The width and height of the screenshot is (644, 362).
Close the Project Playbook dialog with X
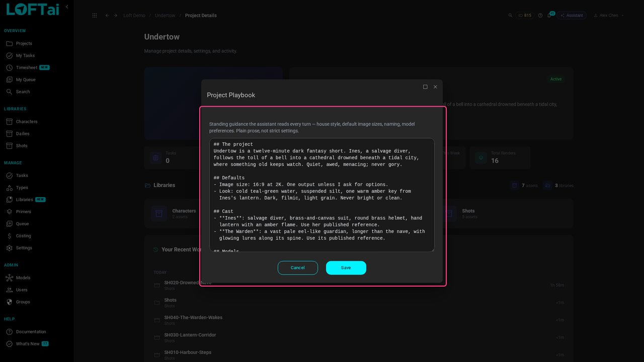point(435,87)
